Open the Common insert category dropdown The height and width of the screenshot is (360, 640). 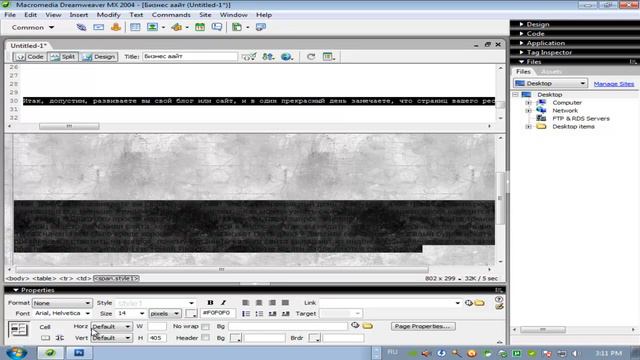(33, 27)
